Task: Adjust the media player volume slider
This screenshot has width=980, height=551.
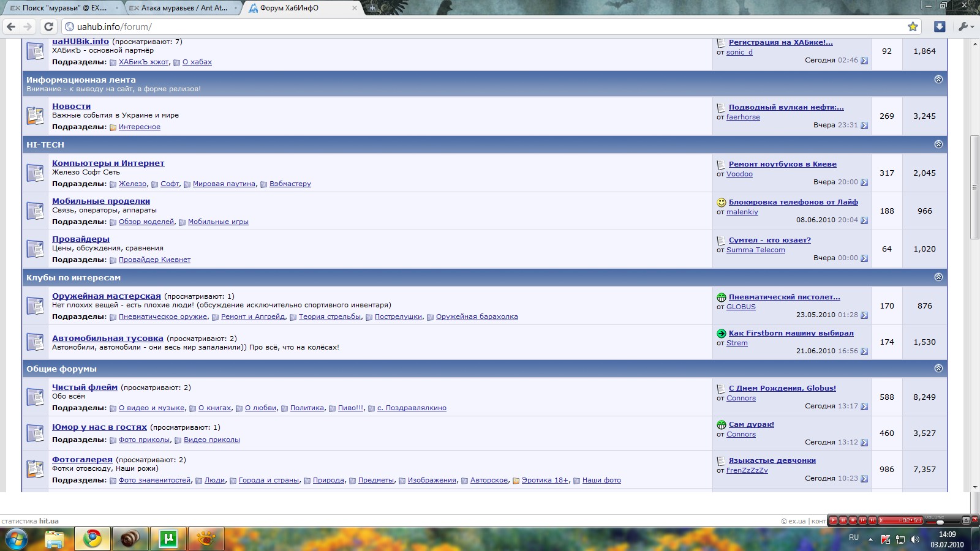Action: point(940,522)
